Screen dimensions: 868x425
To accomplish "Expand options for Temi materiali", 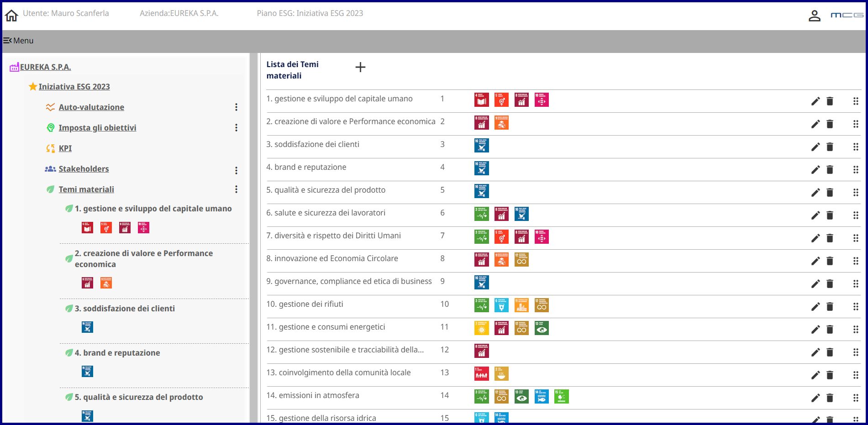I will (236, 189).
